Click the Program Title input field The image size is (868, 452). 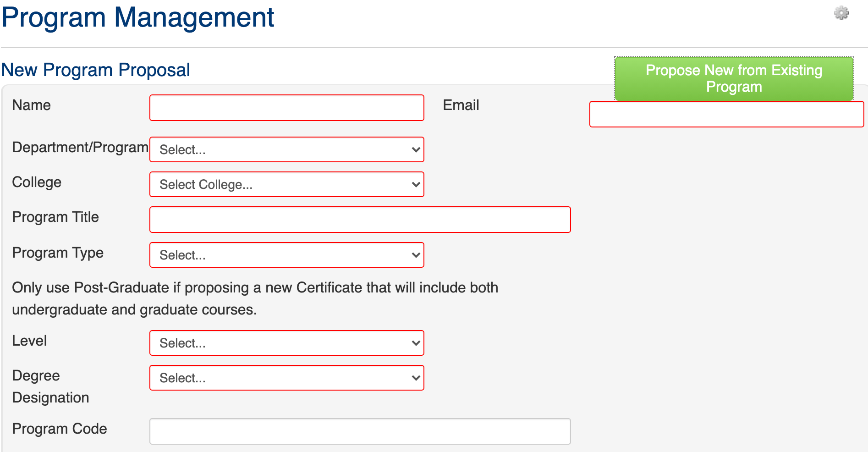tap(360, 220)
